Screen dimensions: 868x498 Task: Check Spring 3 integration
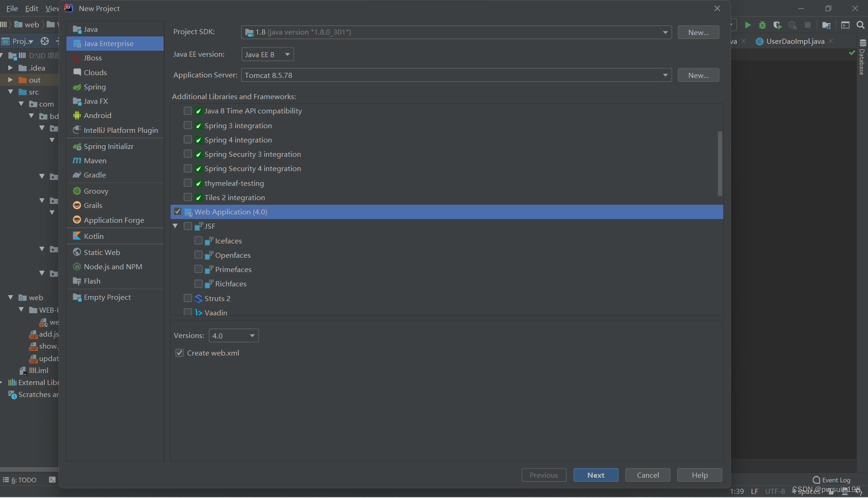click(x=188, y=125)
